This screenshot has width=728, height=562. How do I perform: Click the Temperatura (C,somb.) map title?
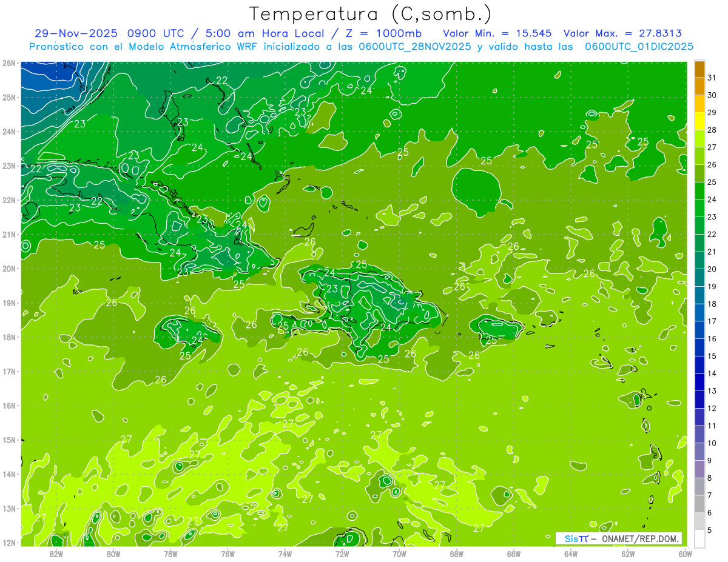(371, 14)
